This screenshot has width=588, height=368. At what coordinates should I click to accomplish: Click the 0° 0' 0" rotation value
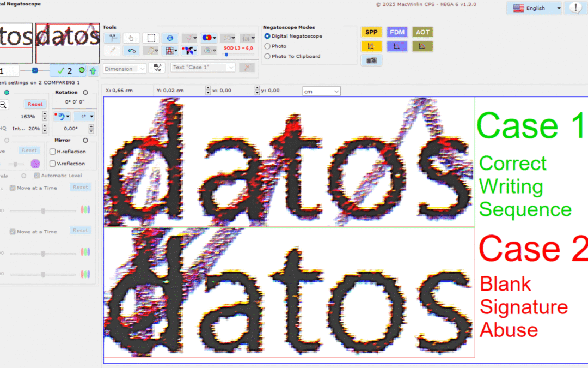click(75, 102)
